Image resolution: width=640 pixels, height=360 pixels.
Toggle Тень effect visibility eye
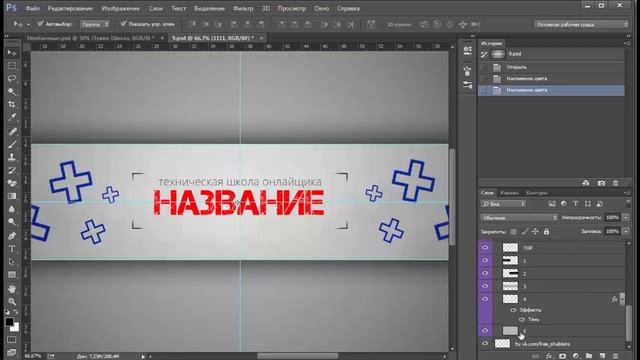click(x=522, y=319)
